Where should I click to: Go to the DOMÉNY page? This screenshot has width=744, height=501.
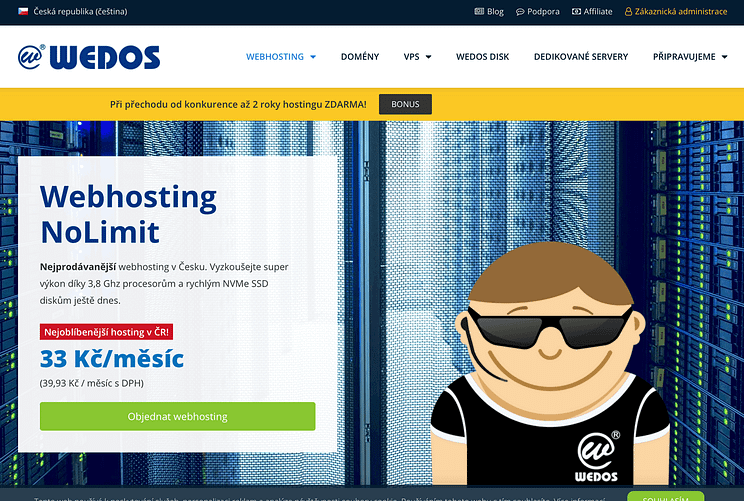(x=360, y=56)
